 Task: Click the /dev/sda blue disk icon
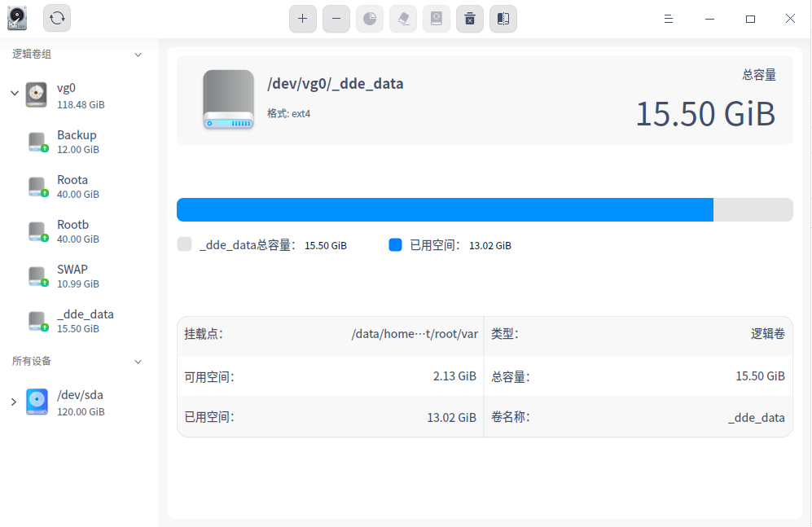37,402
